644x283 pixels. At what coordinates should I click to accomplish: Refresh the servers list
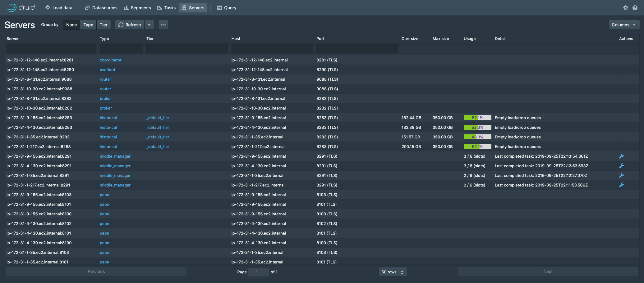[130, 25]
